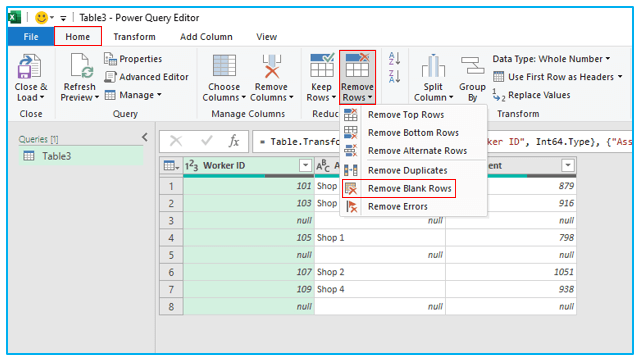640x362 pixels.
Task: Open the Worker ID column filter dropdown
Action: point(305,165)
